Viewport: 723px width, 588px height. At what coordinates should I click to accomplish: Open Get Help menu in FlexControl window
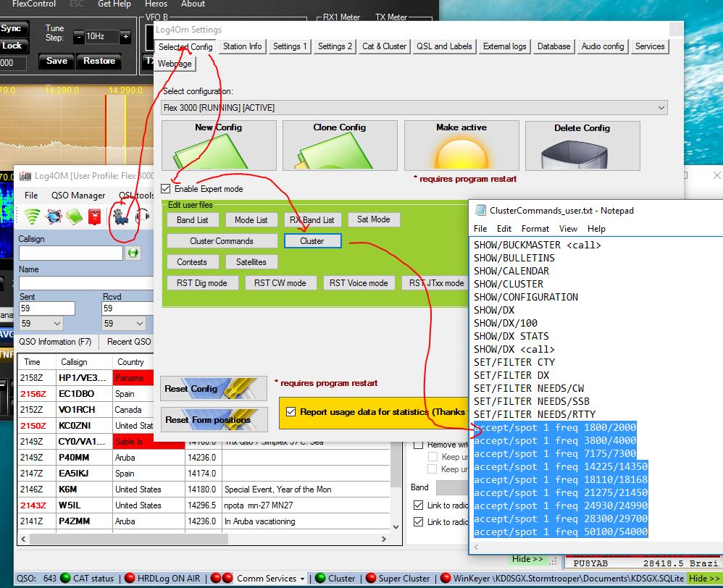[x=114, y=4]
